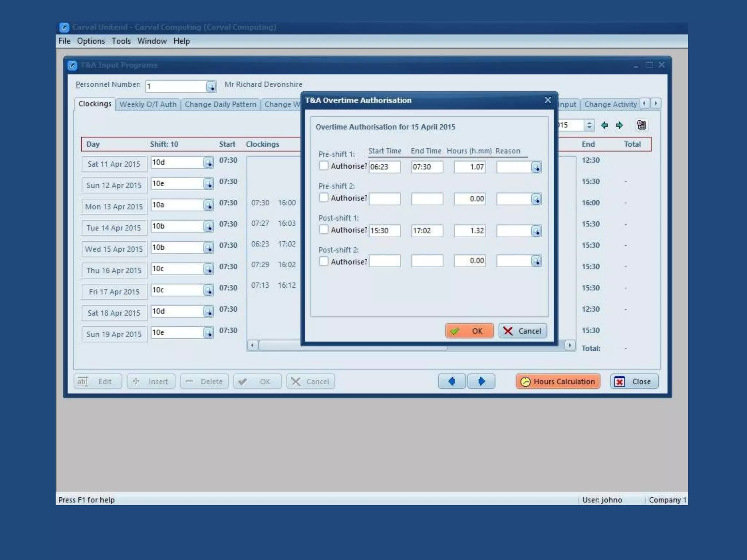Viewport: 747px width, 560px height.
Task: Click the clockings horizontal scrollbar left arrow
Action: pos(252,345)
